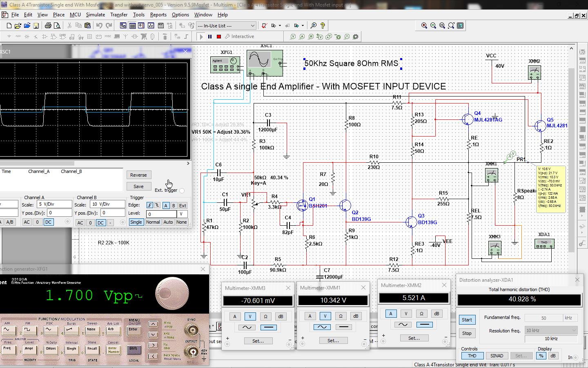Switch XMM3 multimeter to Ammeter A
588x368 pixels.
[234, 316]
